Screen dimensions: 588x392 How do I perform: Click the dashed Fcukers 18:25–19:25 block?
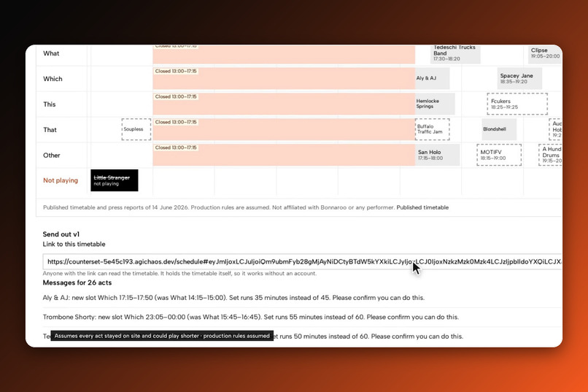coord(517,104)
